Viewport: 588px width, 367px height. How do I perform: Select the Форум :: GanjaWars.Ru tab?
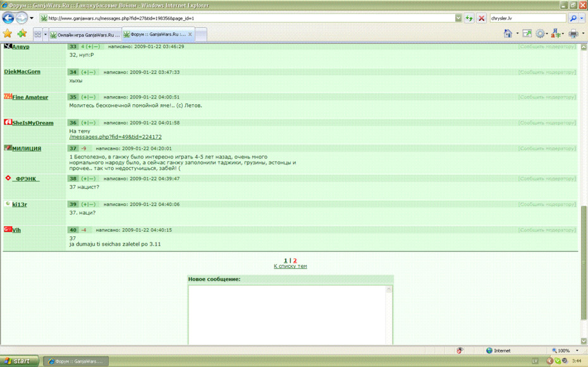tap(156, 34)
